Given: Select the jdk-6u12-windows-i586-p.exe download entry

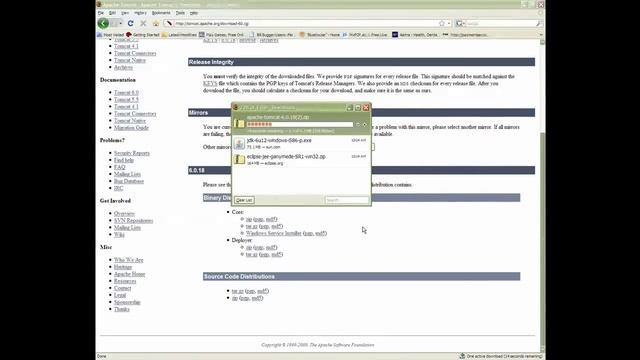Looking at the screenshot, I should tap(301, 143).
